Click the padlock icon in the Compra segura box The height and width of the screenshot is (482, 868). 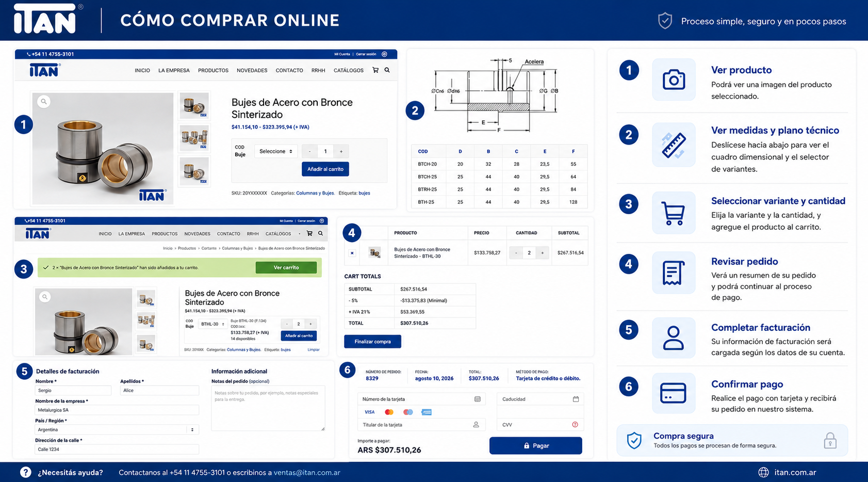pyautogui.click(x=830, y=441)
